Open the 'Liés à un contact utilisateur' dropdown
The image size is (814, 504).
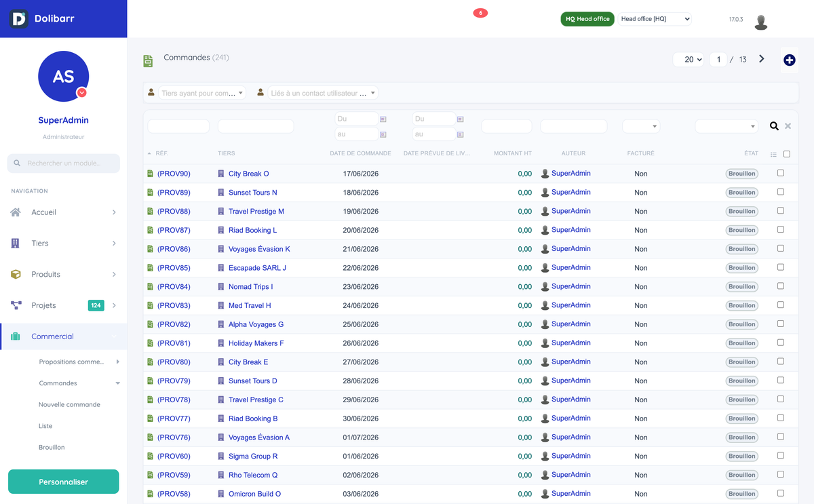tap(323, 93)
